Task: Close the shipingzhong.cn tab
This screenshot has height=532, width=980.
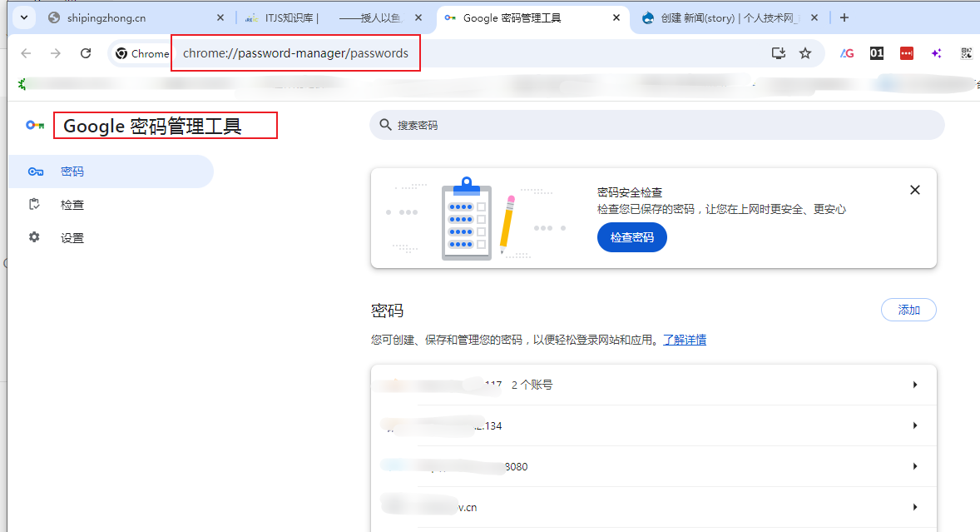Action: (x=220, y=18)
